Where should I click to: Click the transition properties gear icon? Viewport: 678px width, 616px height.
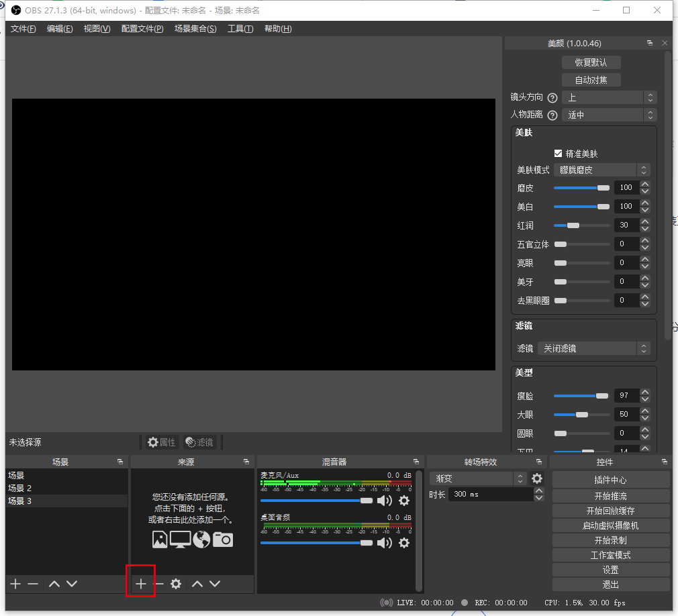pyautogui.click(x=537, y=478)
